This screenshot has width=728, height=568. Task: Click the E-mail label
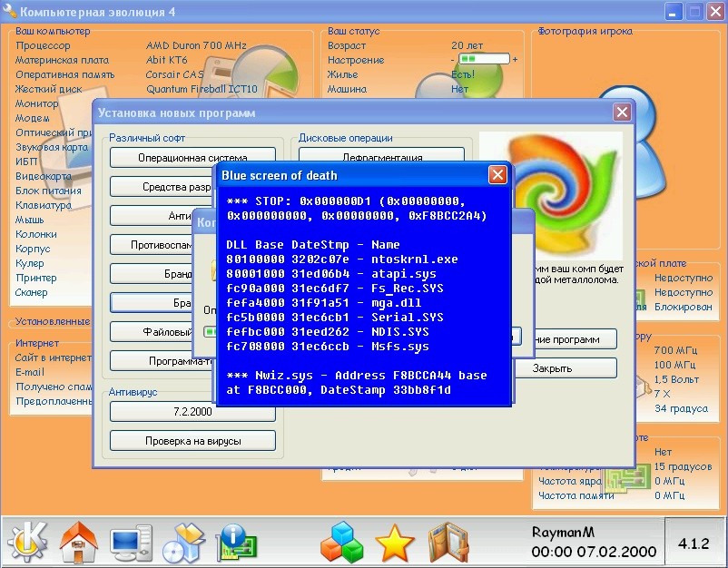(30, 372)
